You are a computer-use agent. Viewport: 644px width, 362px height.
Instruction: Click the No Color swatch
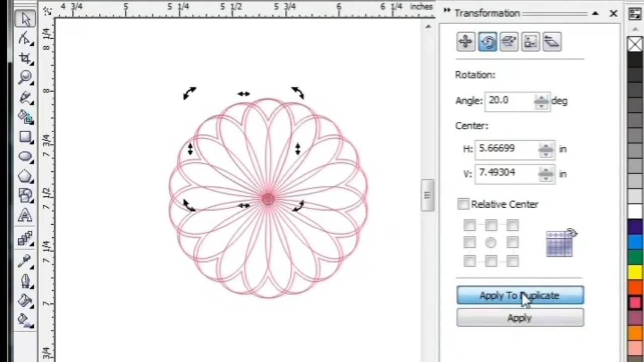(635, 44)
